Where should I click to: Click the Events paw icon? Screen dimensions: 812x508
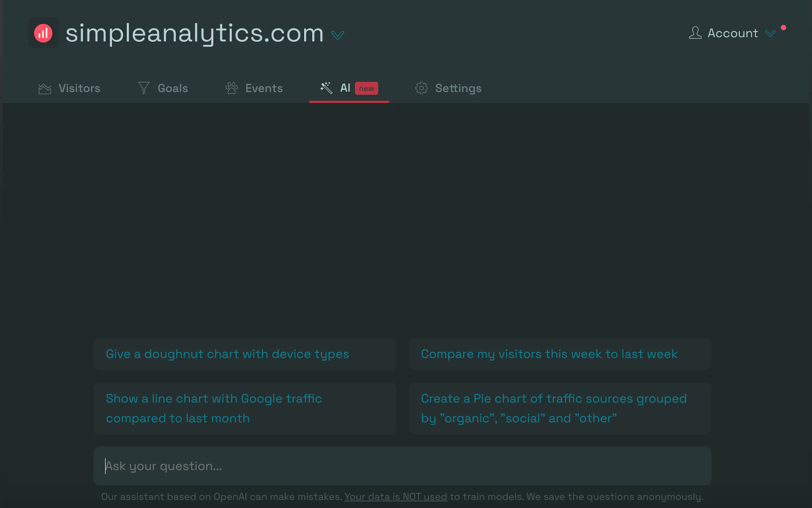click(231, 88)
